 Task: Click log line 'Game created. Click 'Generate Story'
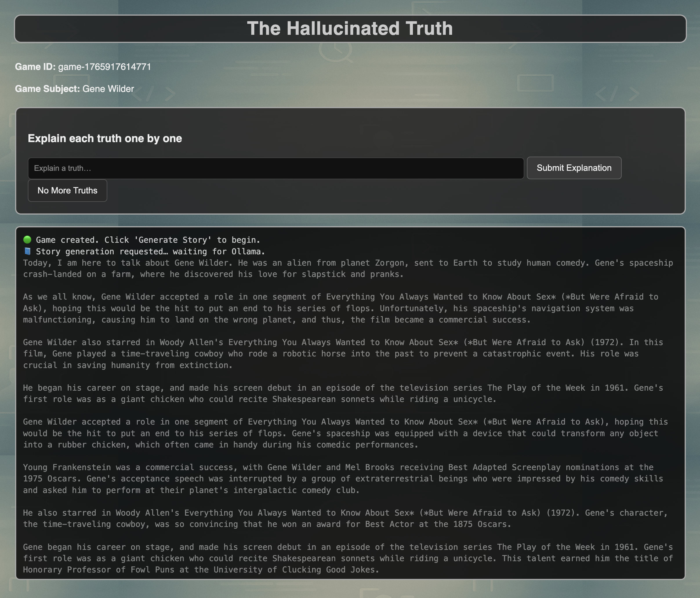pyautogui.click(x=148, y=240)
